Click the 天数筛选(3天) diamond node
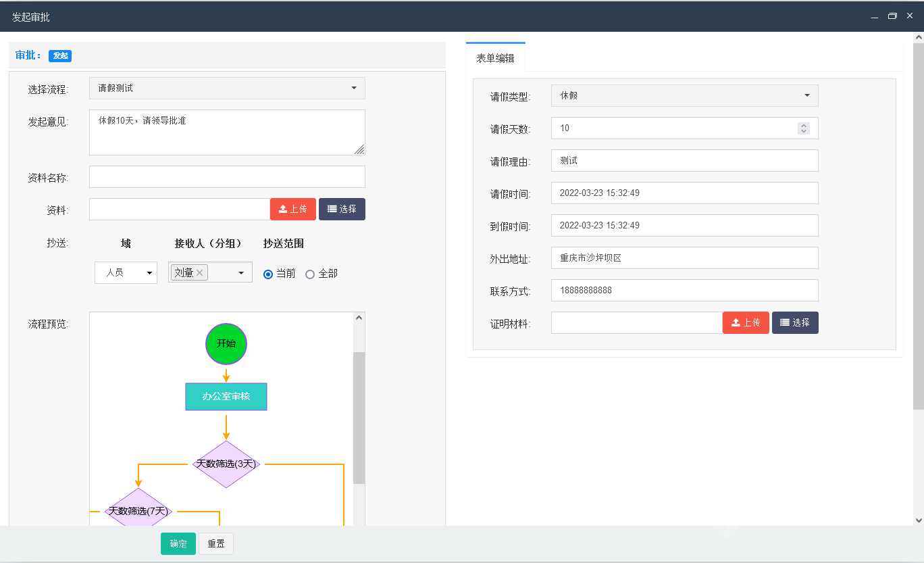 pos(226,464)
